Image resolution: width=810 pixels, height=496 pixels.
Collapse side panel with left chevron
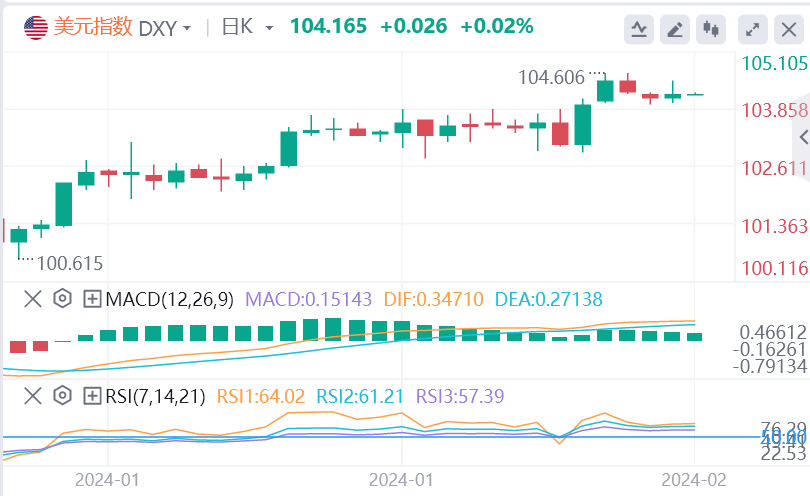coord(803,137)
